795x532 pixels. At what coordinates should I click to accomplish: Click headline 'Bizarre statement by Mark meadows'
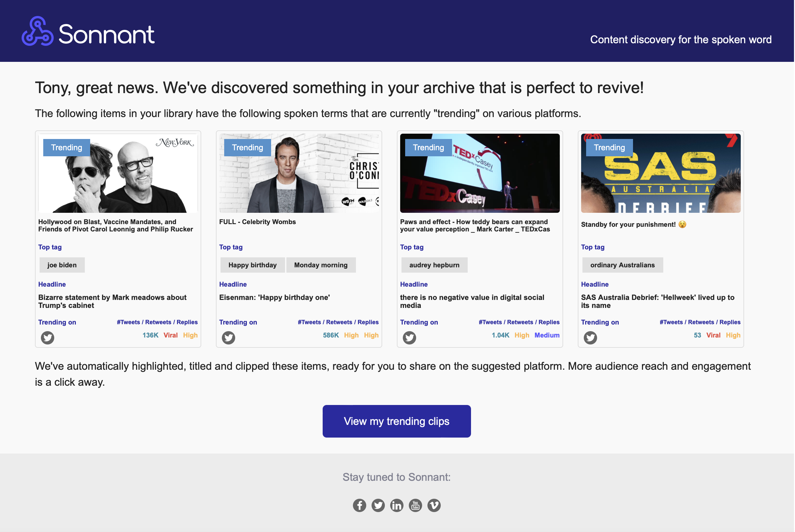click(112, 302)
